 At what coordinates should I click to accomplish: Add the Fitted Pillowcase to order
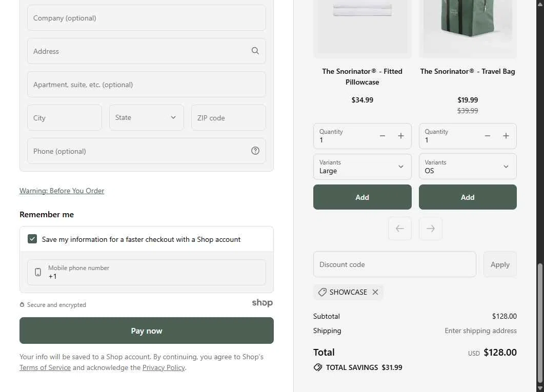[x=362, y=197]
